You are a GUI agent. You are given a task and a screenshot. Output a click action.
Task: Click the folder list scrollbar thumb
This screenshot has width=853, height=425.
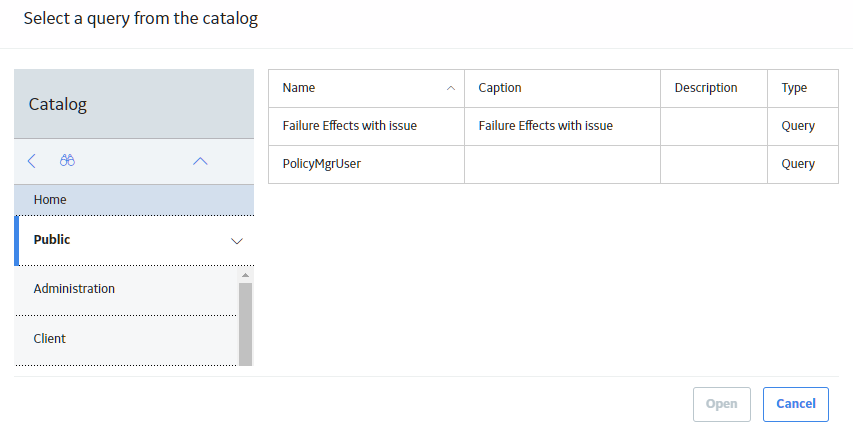(245, 324)
